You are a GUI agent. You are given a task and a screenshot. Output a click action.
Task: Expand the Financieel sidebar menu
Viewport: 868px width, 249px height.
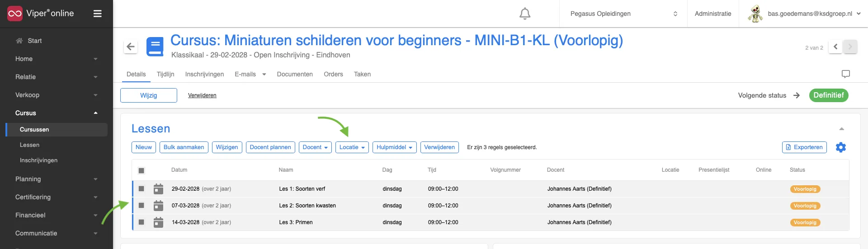tap(57, 215)
